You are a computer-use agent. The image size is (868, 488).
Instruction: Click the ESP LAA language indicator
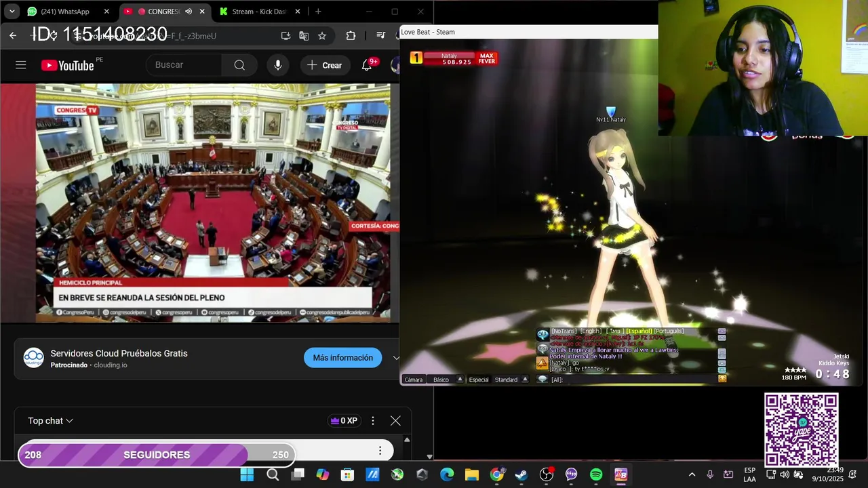pyautogui.click(x=749, y=474)
